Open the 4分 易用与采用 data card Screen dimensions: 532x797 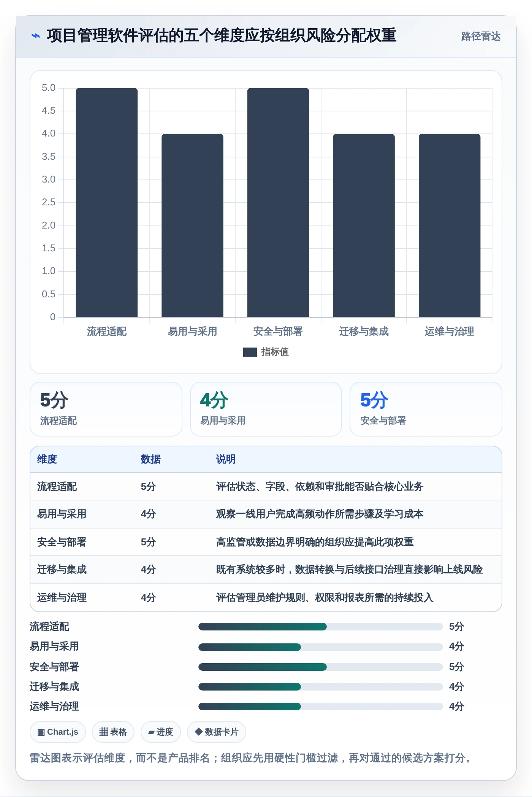point(266,409)
